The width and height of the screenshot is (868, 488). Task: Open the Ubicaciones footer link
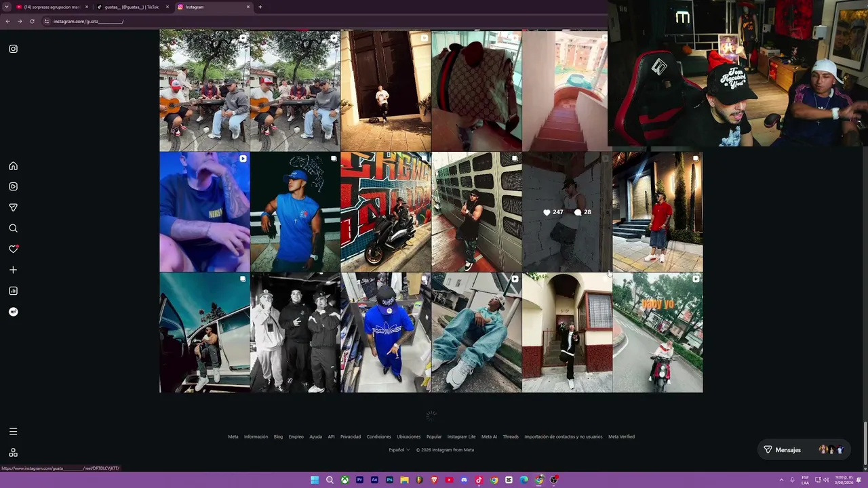click(x=409, y=436)
